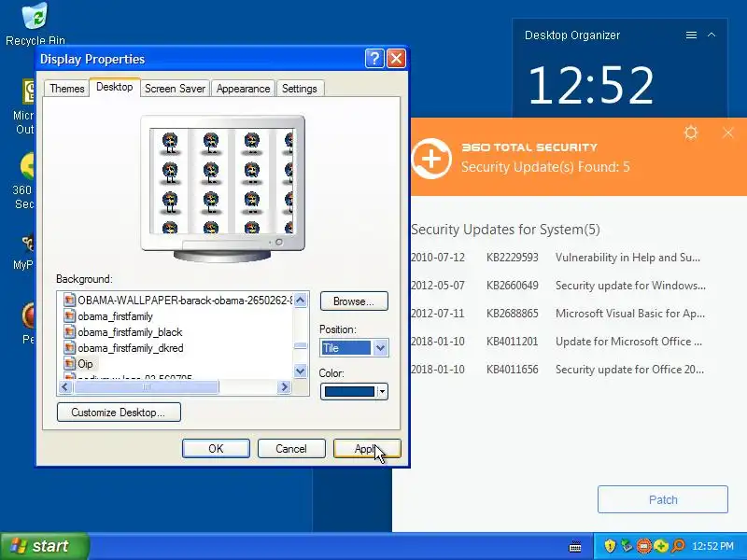Screen dimensions: 747x560
Task: Click the list's right horizontal scroll arrow
Action: (x=285, y=387)
